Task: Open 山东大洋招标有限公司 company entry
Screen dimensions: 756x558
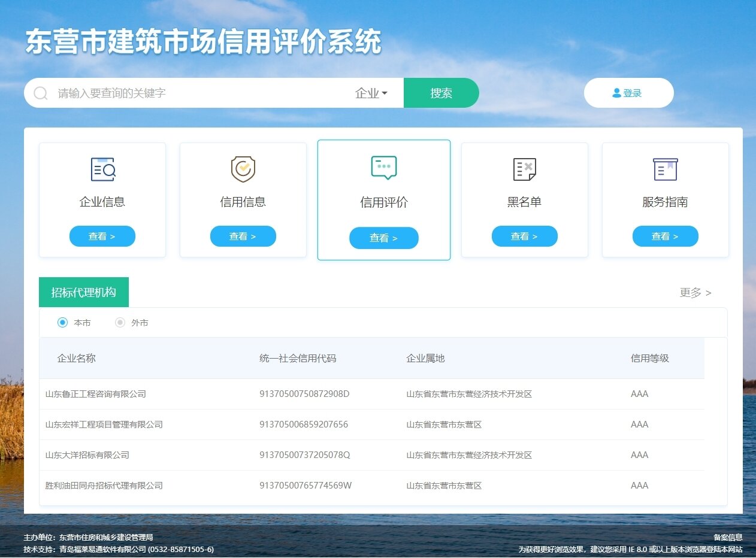Action: tap(87, 455)
